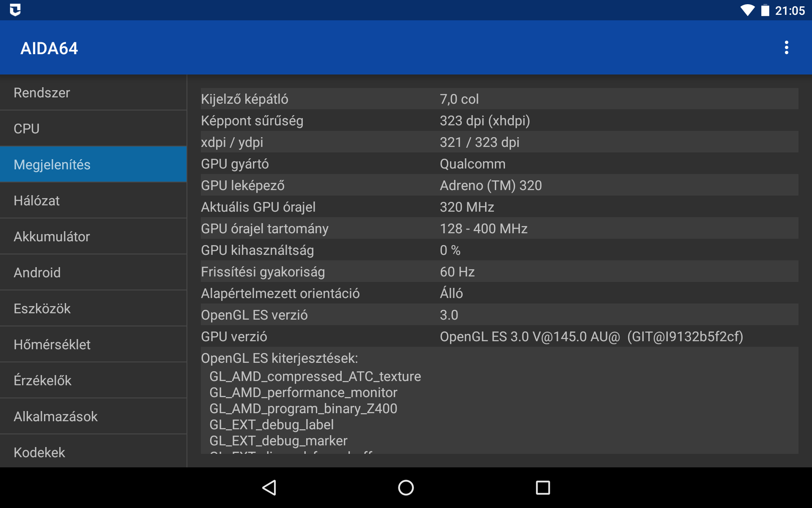Select the 128 - 400 MHz value
Image resolution: width=812 pixels, height=508 pixels.
pos(483,229)
